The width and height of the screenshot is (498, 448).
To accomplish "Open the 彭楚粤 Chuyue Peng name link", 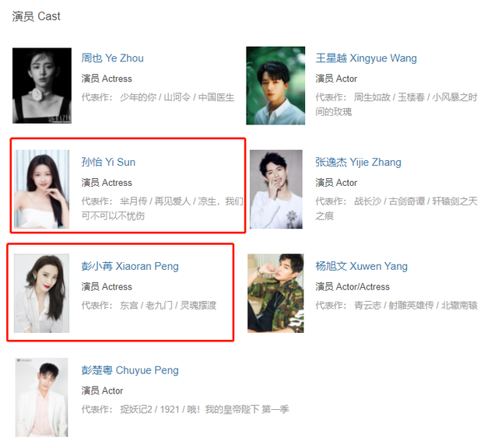I will point(130,370).
